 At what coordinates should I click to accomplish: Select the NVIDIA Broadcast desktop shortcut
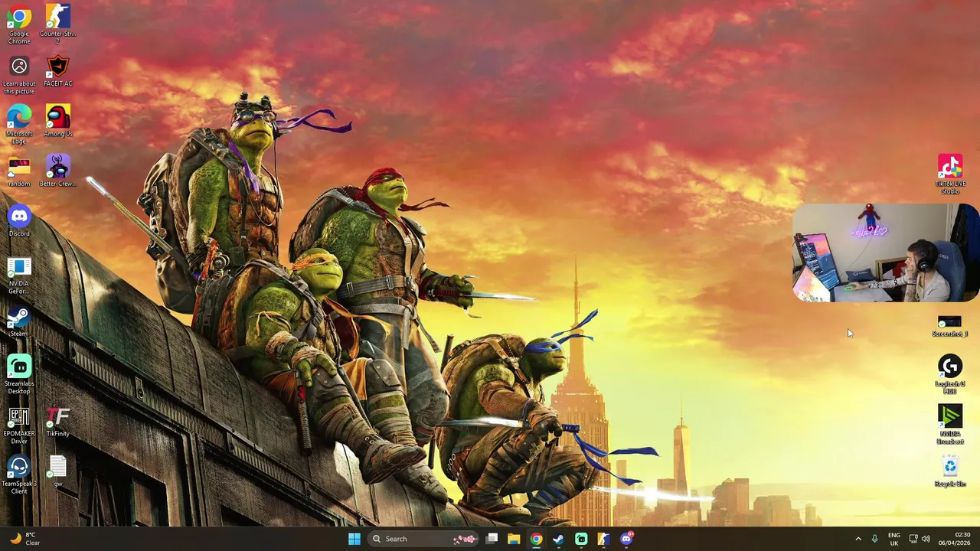pos(950,425)
